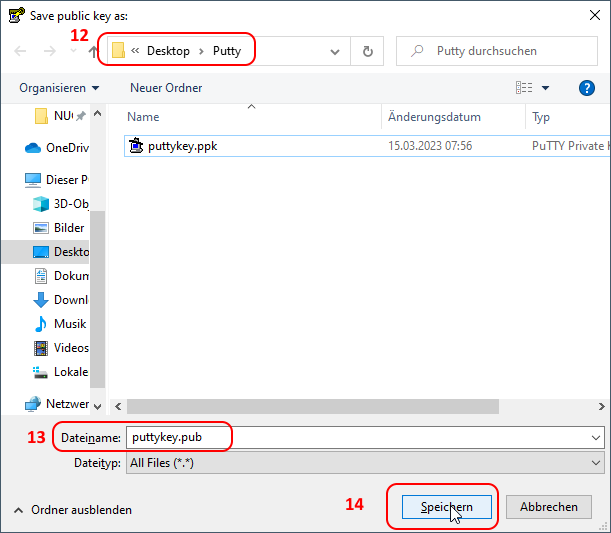Click Neuer Ordner to create folder

[166, 88]
